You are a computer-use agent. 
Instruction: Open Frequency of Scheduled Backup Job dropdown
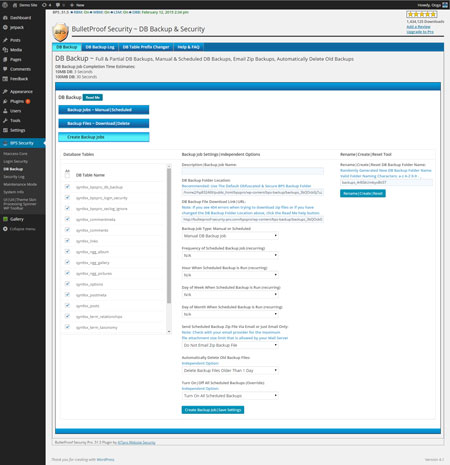230,255
